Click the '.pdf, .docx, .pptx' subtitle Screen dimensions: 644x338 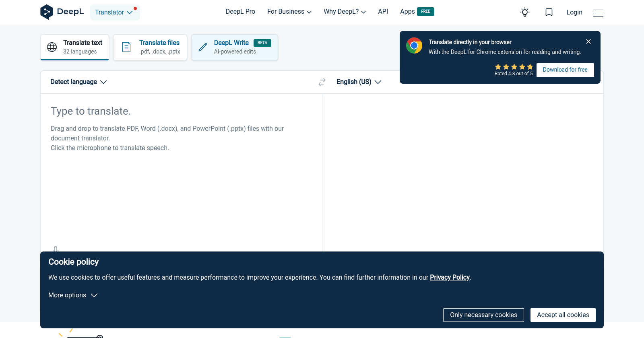pos(159,52)
